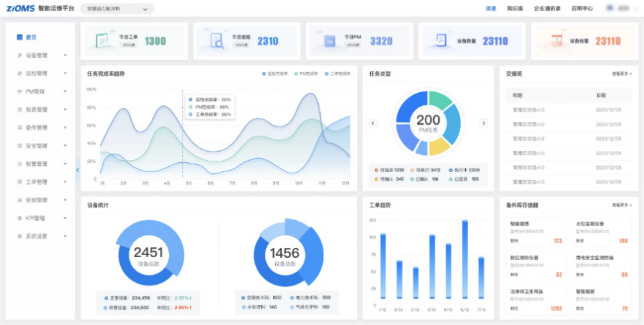
Task: Click the 1456 设备总数 donut chart
Action: coord(288,253)
